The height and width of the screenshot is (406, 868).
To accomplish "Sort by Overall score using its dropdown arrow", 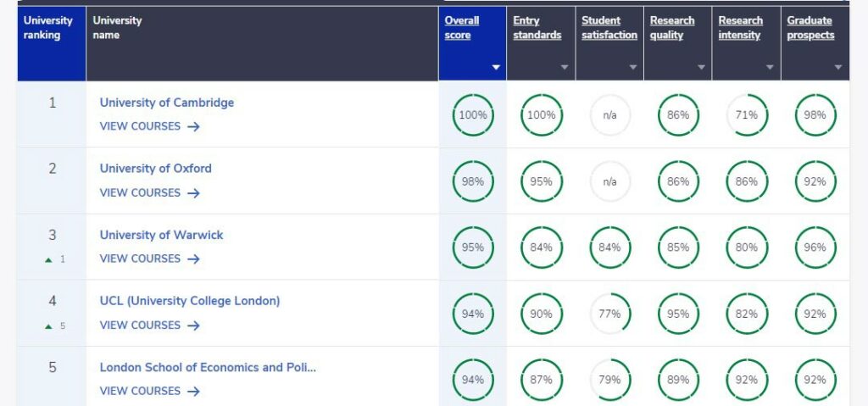I will click(497, 67).
